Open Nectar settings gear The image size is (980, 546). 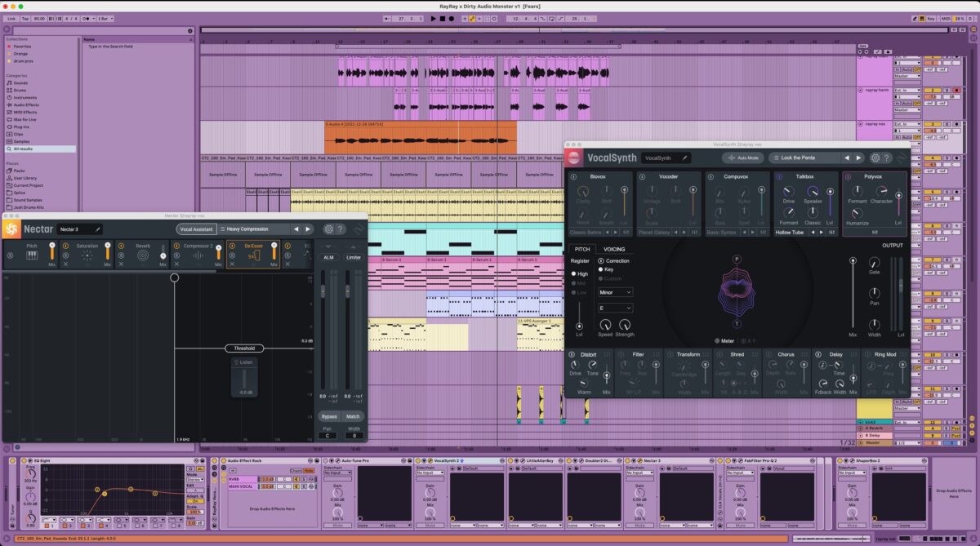[329, 229]
